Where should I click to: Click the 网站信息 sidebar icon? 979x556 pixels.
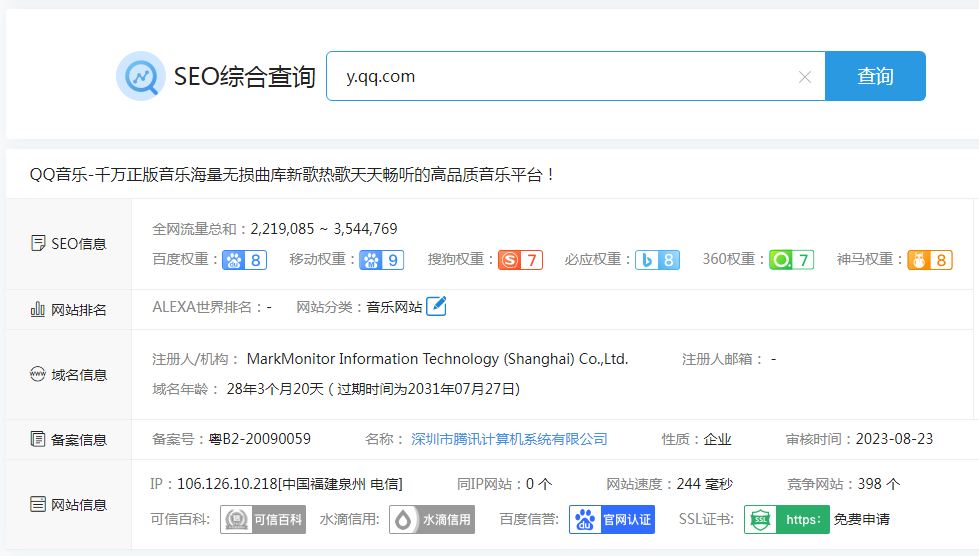pyautogui.click(x=37, y=504)
